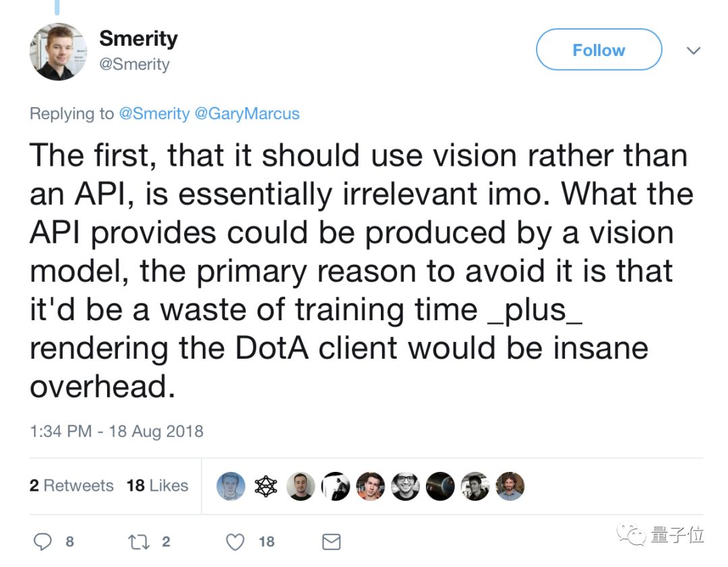Open the @GaryMarcus mention link
This screenshot has height=567, width=728.
tap(247, 113)
